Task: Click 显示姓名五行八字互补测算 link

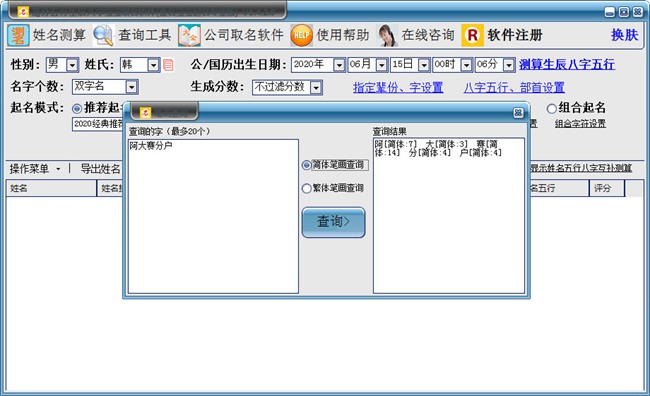Action: coord(581,168)
